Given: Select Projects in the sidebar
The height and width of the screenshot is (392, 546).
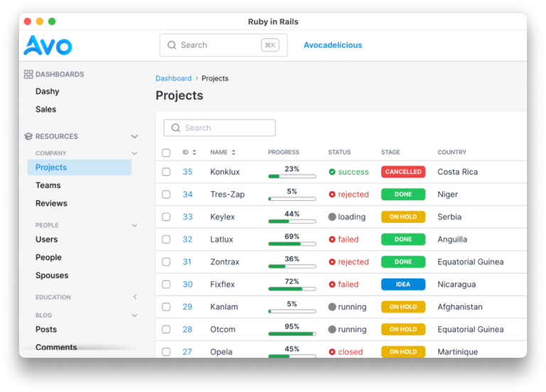Looking at the screenshot, I should click(80, 168).
